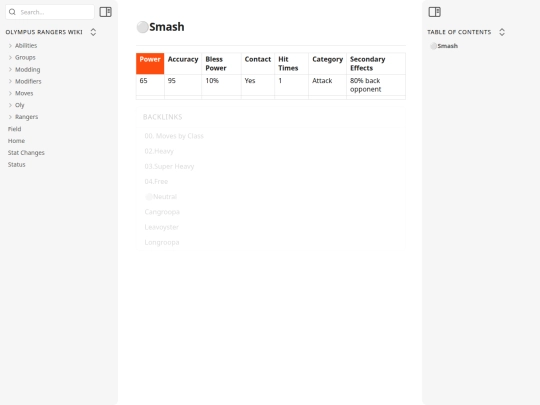
Task: Open backlink 04.Free
Action: tap(156, 181)
